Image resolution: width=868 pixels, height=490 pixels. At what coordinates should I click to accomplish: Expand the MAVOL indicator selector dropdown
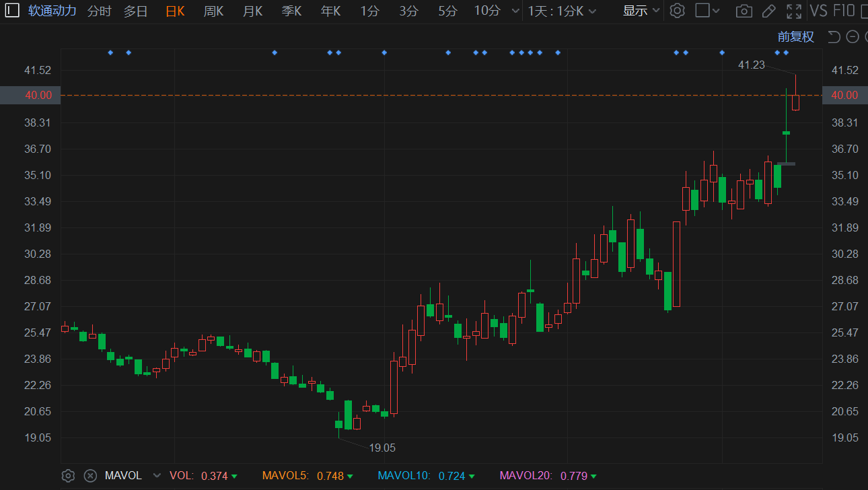(x=157, y=476)
